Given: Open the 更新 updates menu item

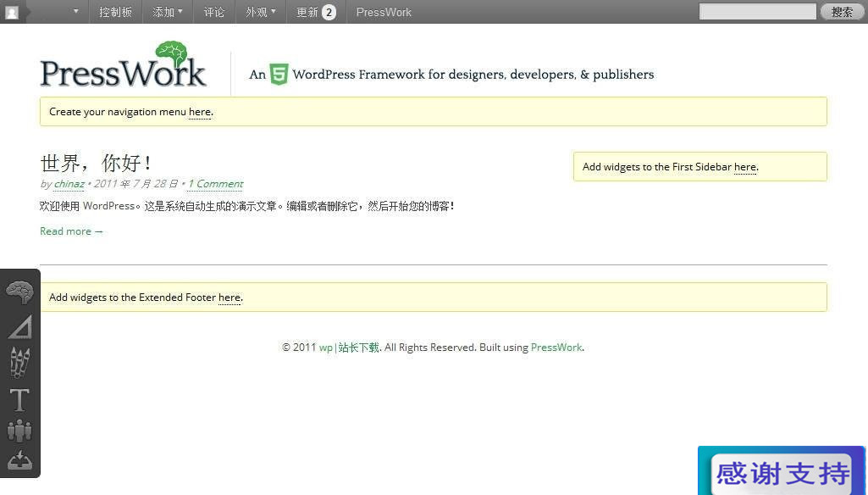Looking at the screenshot, I should pyautogui.click(x=316, y=12).
